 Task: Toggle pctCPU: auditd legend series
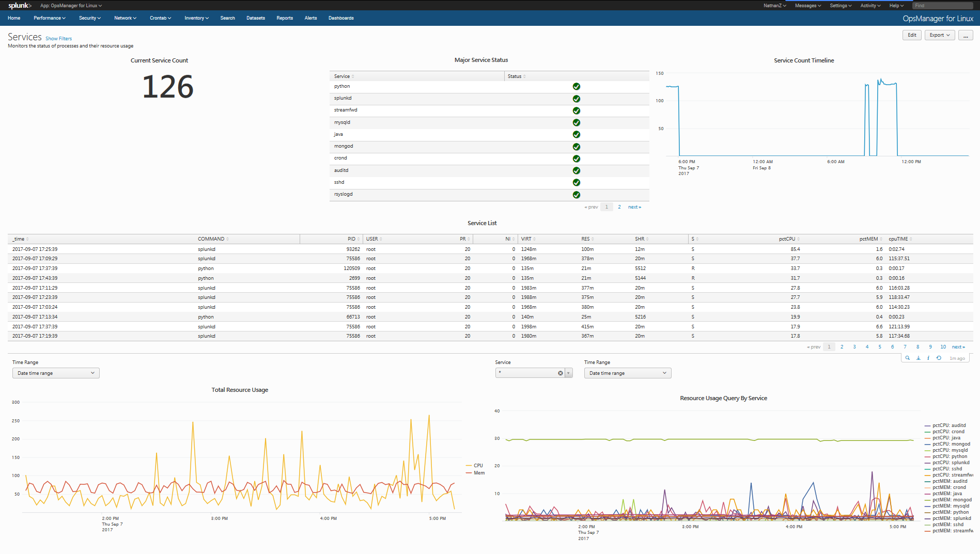tap(945, 425)
